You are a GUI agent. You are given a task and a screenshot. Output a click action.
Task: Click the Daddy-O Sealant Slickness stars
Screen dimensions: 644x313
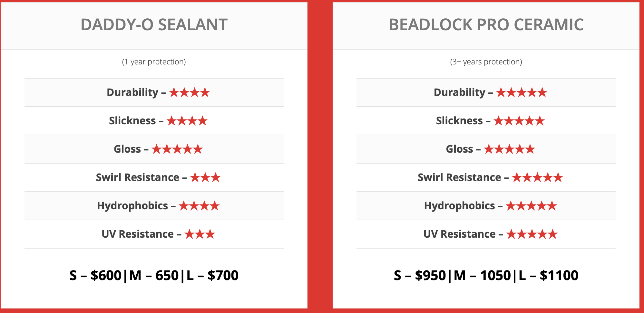[187, 121]
